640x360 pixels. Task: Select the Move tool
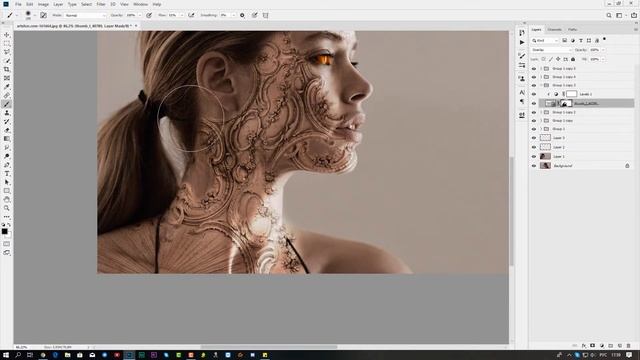tap(7, 35)
